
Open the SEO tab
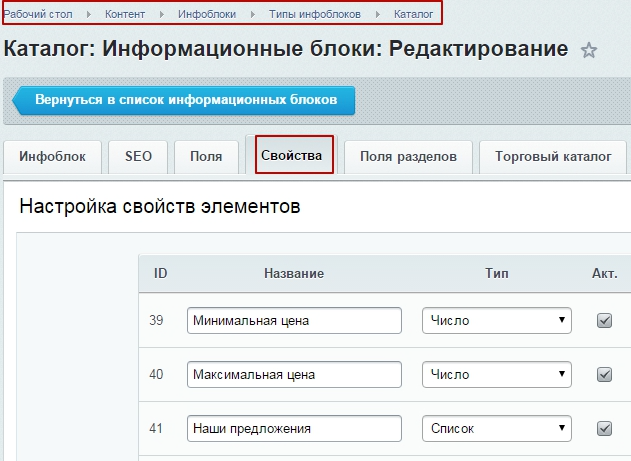(138, 157)
